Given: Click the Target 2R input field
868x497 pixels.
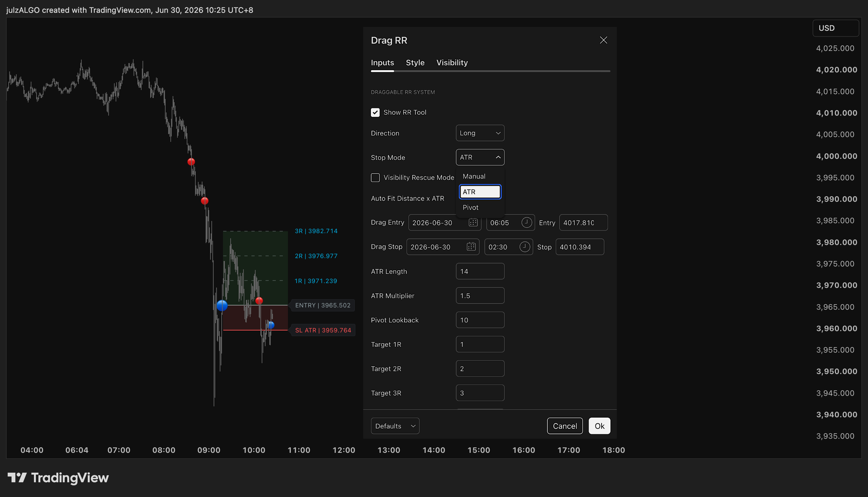Looking at the screenshot, I should pyautogui.click(x=480, y=369).
